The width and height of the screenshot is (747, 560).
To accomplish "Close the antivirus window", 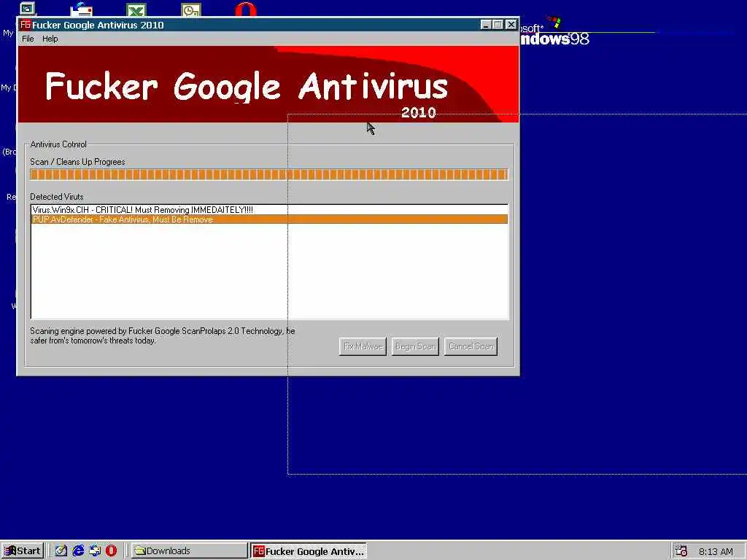I will (511, 25).
